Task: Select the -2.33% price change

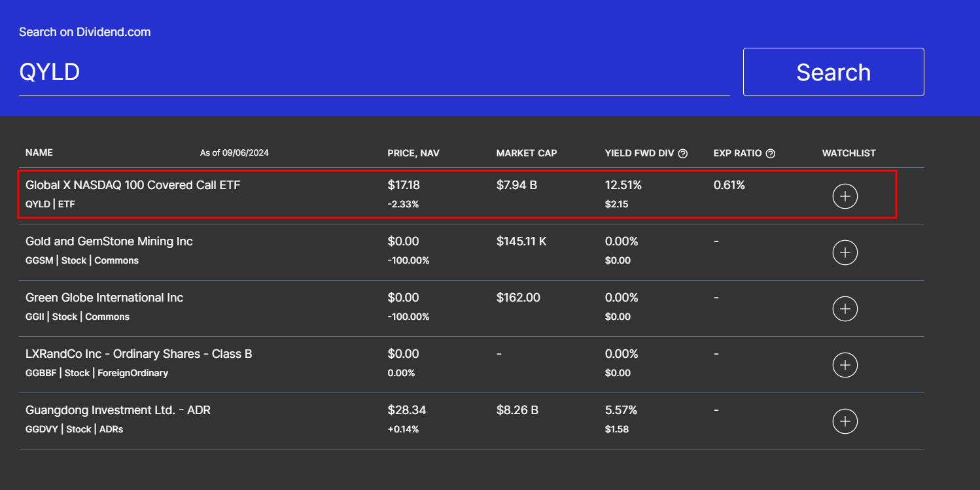Action: pyautogui.click(x=403, y=204)
